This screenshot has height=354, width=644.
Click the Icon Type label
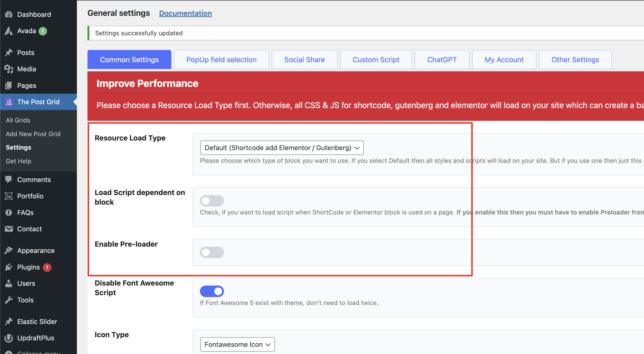tap(112, 335)
